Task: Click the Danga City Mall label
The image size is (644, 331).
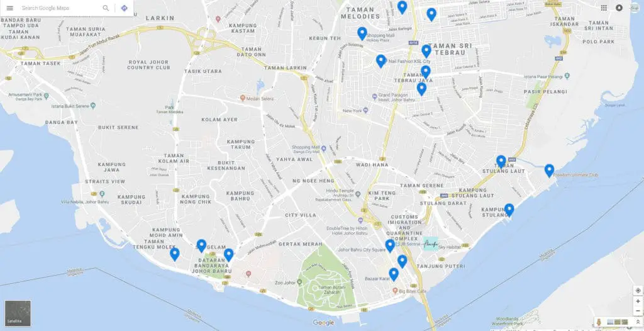Action: point(306,150)
